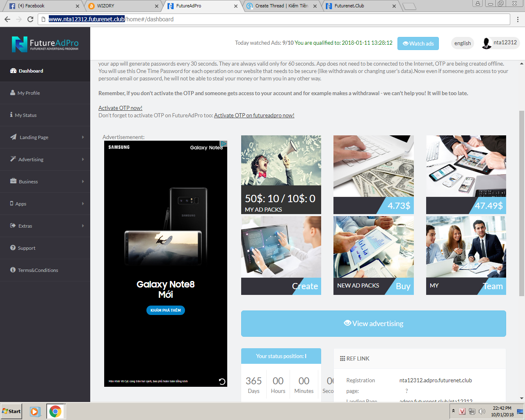The image size is (525, 420).
Task: Go back to the previous page
Action: click(x=7, y=19)
